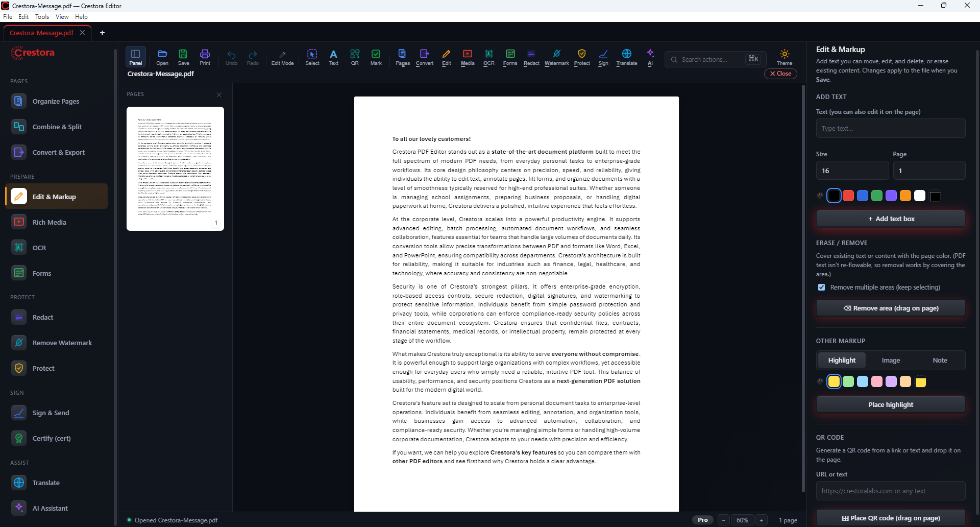The height and width of the screenshot is (527, 980).
Task: Open the Edit menu in menu bar
Action: click(x=23, y=17)
